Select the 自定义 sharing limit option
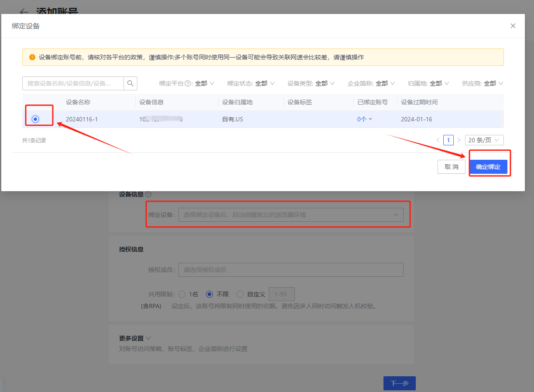The image size is (534, 392). [x=240, y=294]
